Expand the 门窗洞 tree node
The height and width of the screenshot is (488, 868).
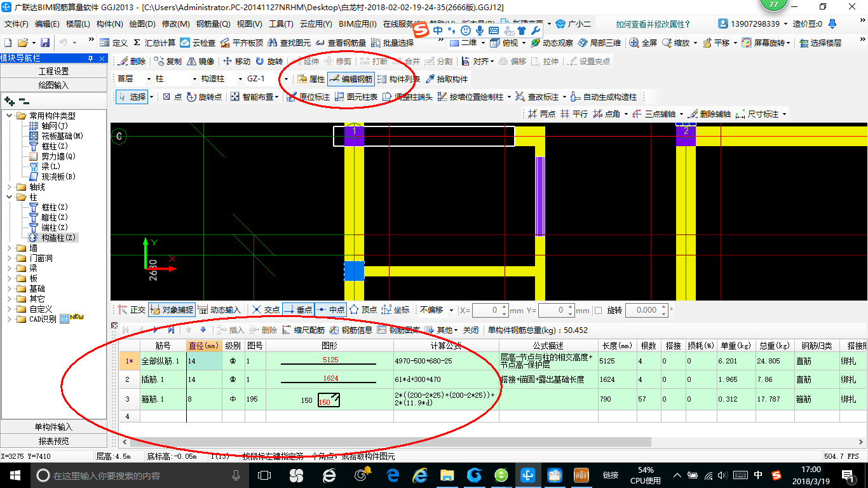pyautogui.click(x=9, y=258)
